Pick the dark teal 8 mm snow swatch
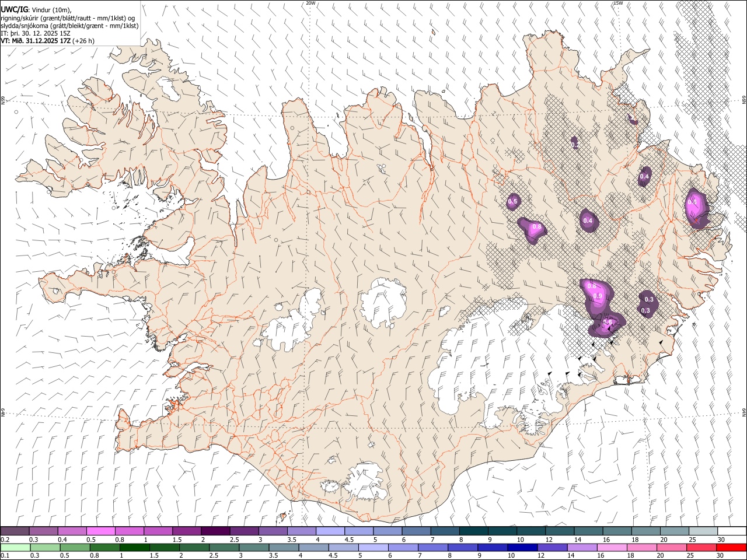Screen dimensions: 747x560 [473, 531]
